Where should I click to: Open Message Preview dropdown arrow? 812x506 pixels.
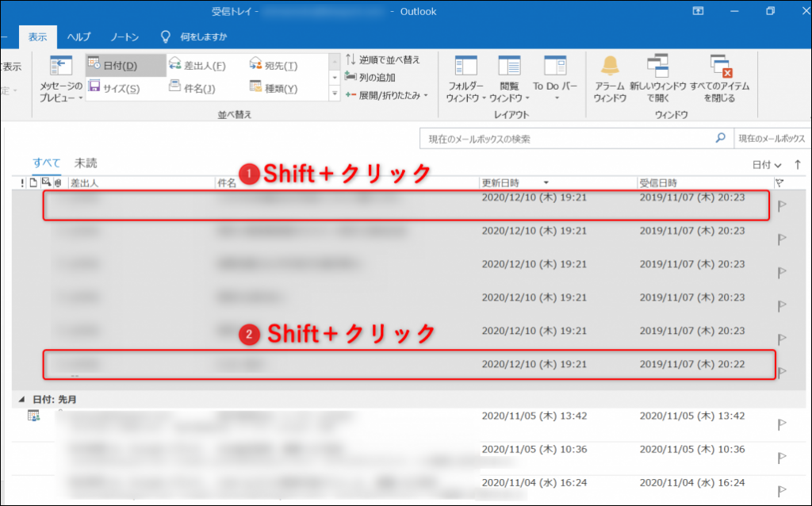80,98
